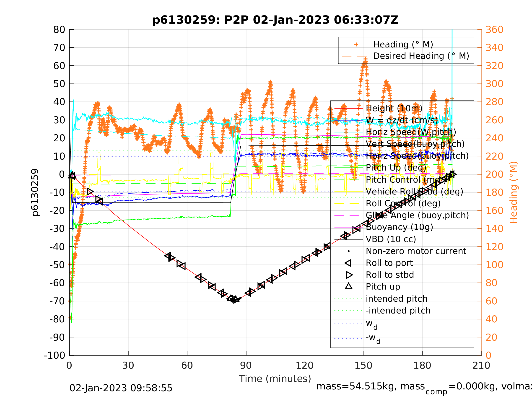The image size is (532, 399).
Task: Click the orange plus marker in Heading legend
Action: [356, 44]
